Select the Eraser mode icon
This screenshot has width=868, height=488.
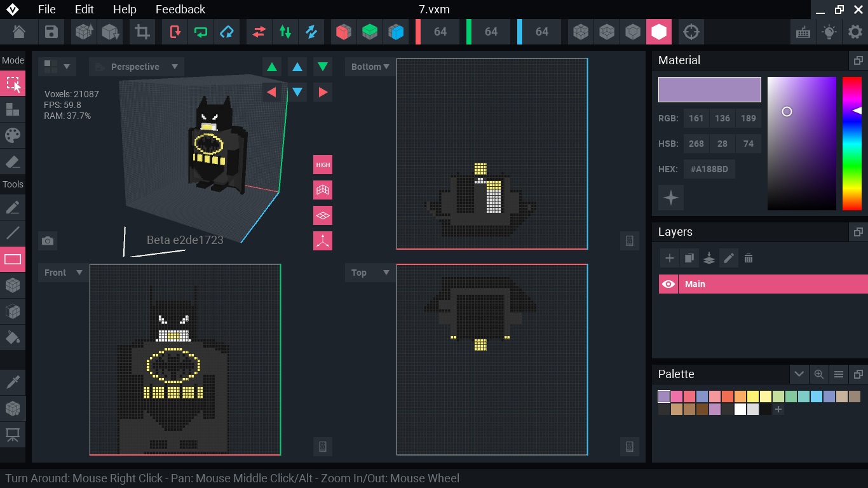click(13, 162)
